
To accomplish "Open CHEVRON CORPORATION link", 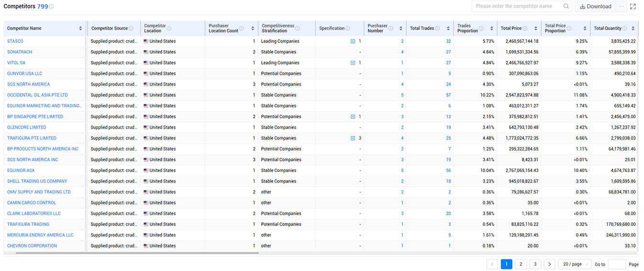I will [x=32, y=246].
